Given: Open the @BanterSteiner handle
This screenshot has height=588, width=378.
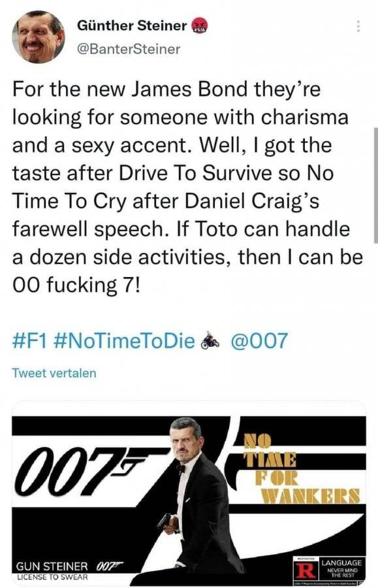Looking at the screenshot, I should click(129, 49).
